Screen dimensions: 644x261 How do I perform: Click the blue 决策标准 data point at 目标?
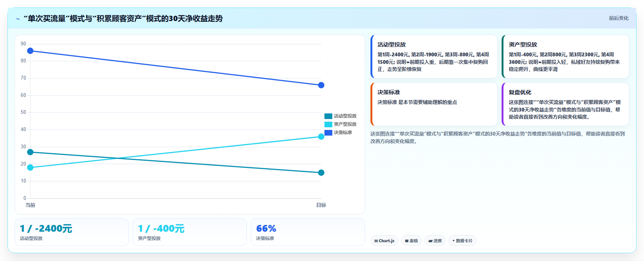click(x=321, y=85)
